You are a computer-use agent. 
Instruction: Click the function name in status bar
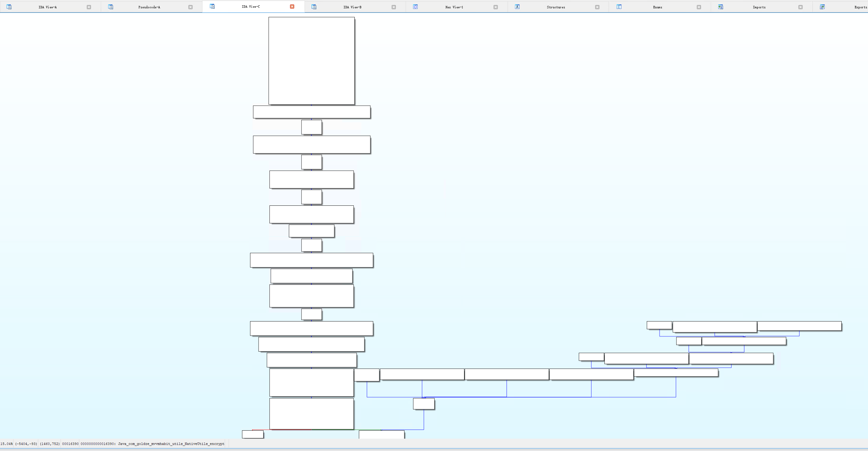(x=171, y=443)
